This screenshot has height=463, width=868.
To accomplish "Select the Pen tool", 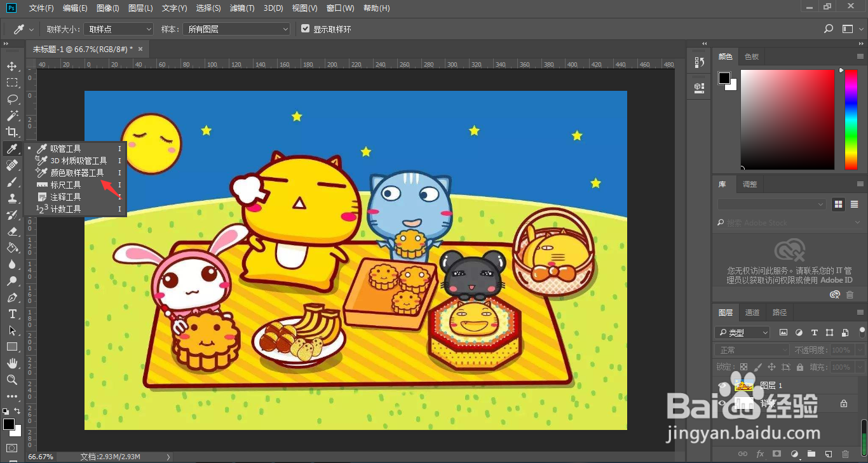I will point(11,297).
